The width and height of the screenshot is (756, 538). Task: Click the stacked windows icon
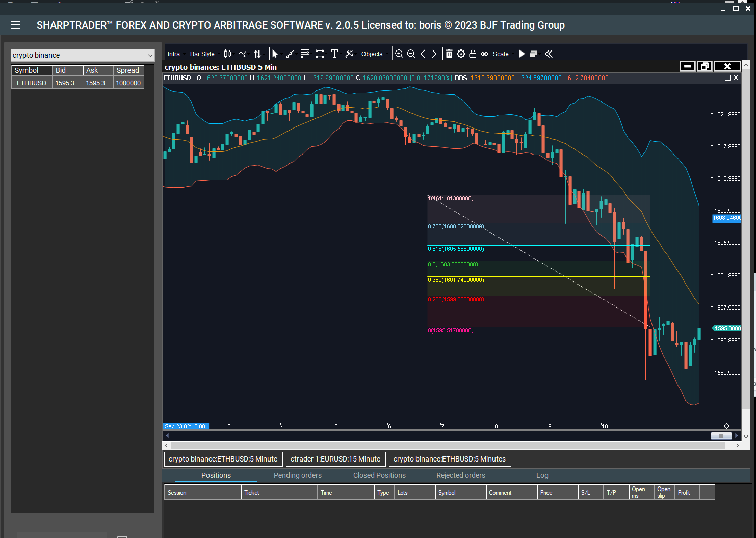[533, 54]
